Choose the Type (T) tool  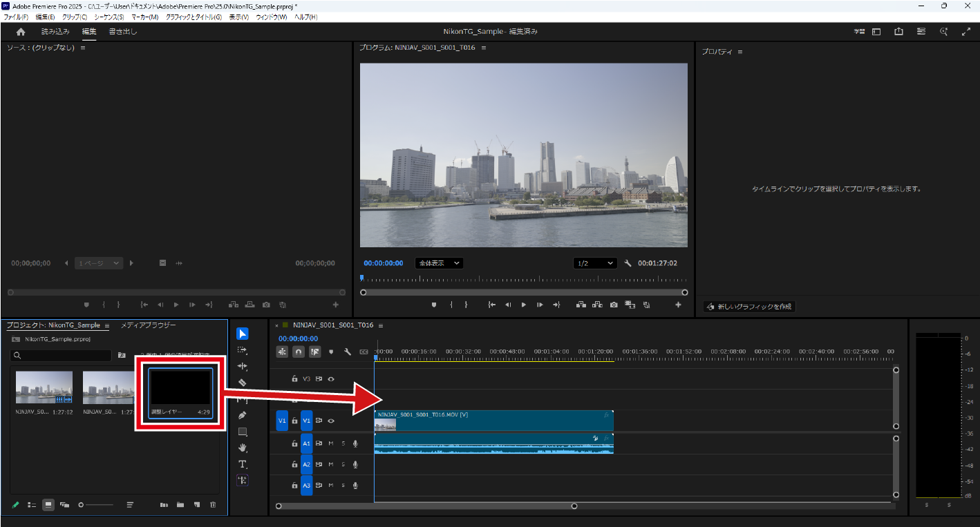243,464
